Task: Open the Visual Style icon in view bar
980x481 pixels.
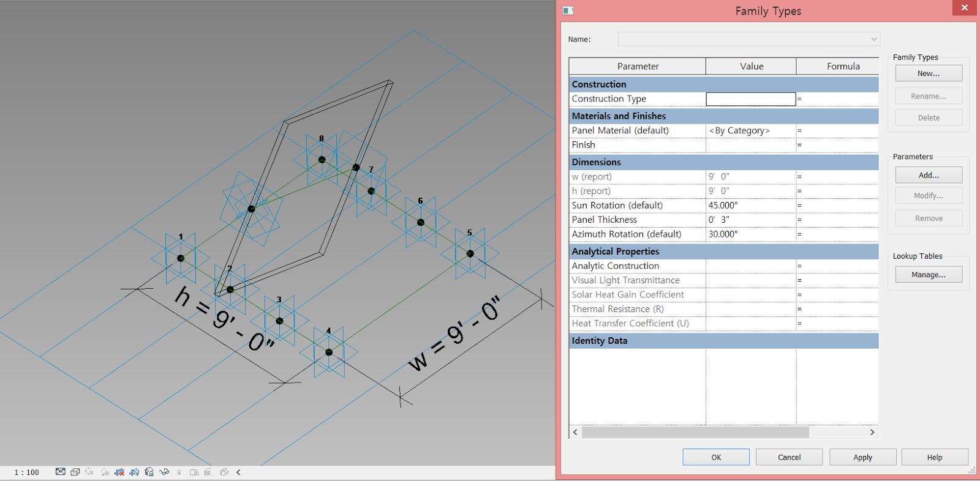Action: pos(75,472)
